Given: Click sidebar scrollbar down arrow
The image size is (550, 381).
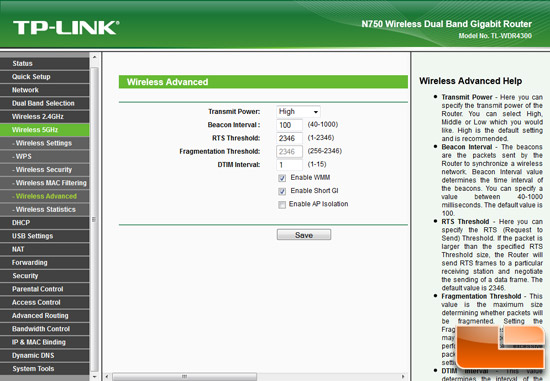Looking at the screenshot, I should pyautogui.click(x=94, y=377).
